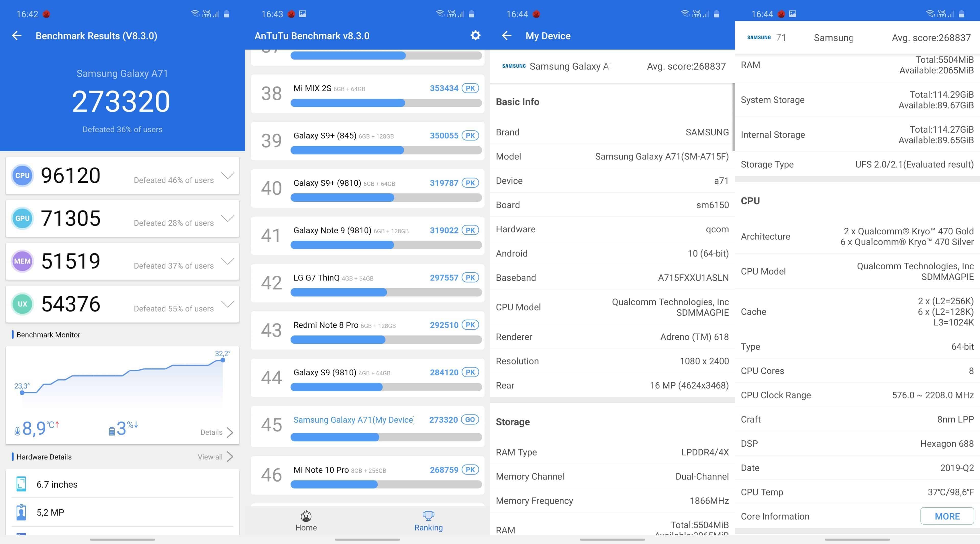Select Rear row 16 MP (4624x3468)
Screen dimensions: 980x544
point(612,385)
